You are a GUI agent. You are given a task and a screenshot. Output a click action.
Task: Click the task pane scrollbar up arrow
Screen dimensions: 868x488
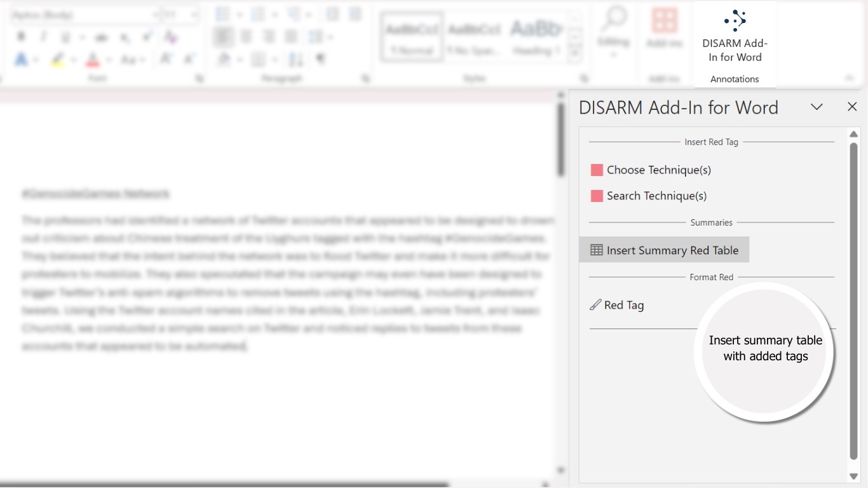coord(853,134)
